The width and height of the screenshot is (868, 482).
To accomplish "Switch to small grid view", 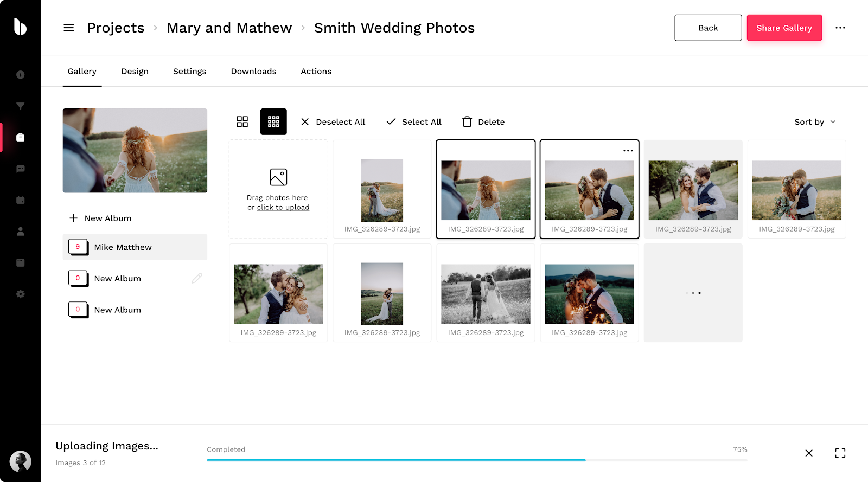I will [x=273, y=122].
